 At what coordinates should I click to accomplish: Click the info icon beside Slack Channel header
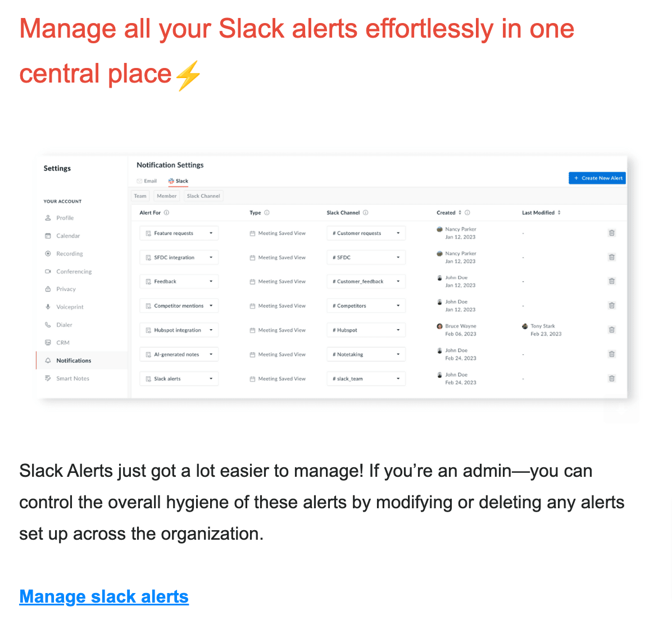click(365, 212)
